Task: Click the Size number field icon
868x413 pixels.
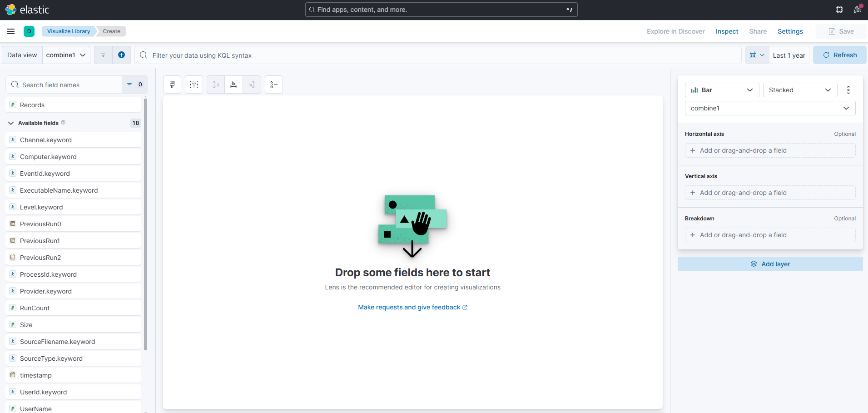Action: (x=13, y=324)
